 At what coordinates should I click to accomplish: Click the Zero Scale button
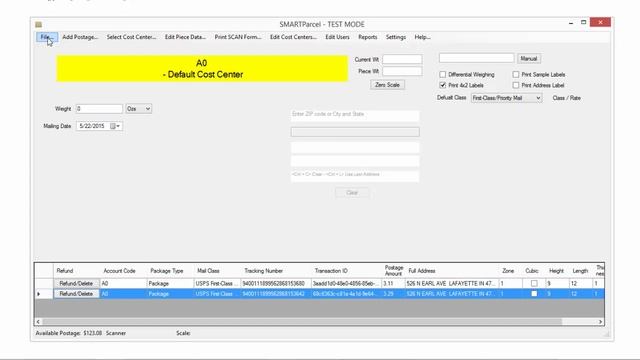387,85
